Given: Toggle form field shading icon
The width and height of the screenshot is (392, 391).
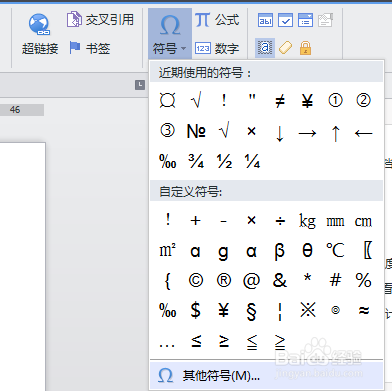Looking at the screenshot, I should tap(265, 48).
